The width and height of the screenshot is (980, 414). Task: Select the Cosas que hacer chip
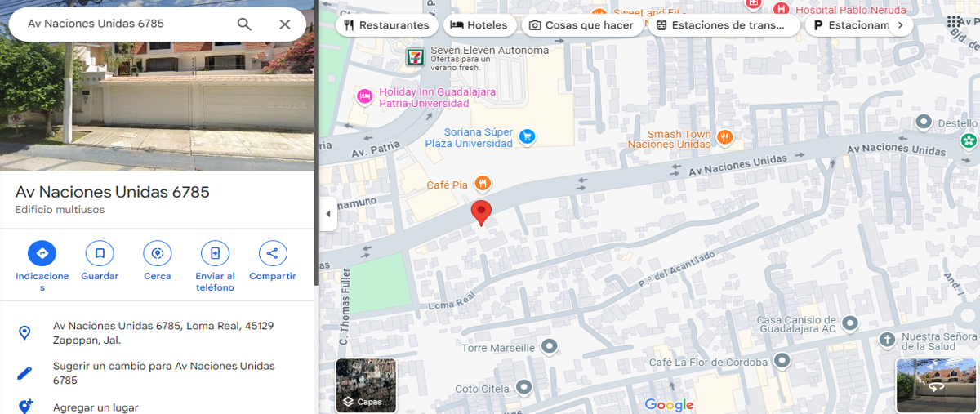(581, 25)
